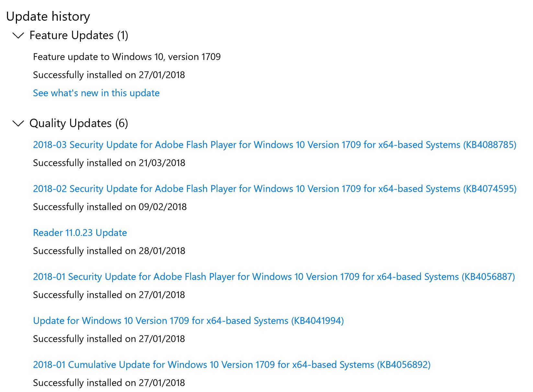Collapse the Quality Updates chevron
The height and width of the screenshot is (392, 533).
[x=18, y=124]
